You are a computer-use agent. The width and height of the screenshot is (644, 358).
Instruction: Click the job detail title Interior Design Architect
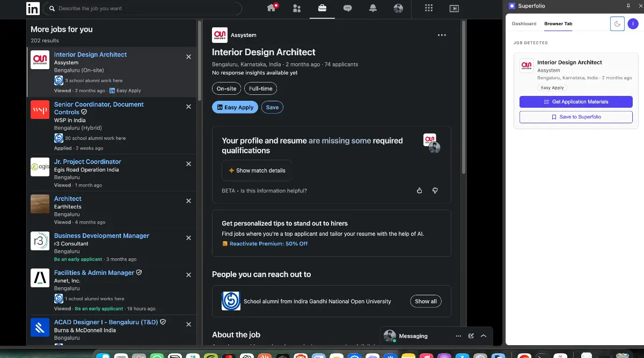pos(264,52)
